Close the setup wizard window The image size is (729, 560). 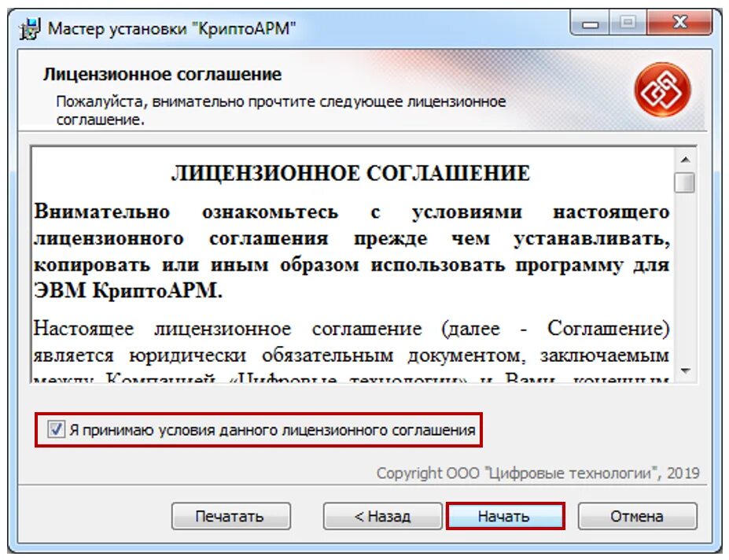point(679,24)
